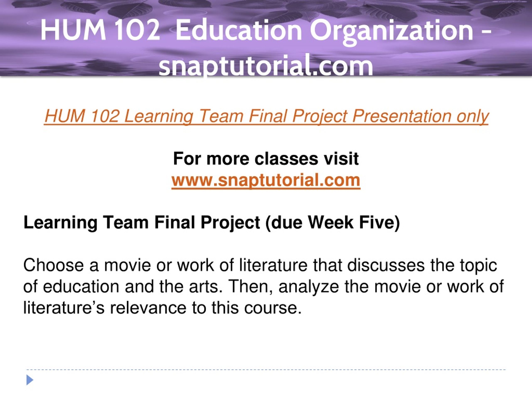The image size is (532, 399).
Task: Click the dashed divider line near slide bottom
Action: (266, 370)
